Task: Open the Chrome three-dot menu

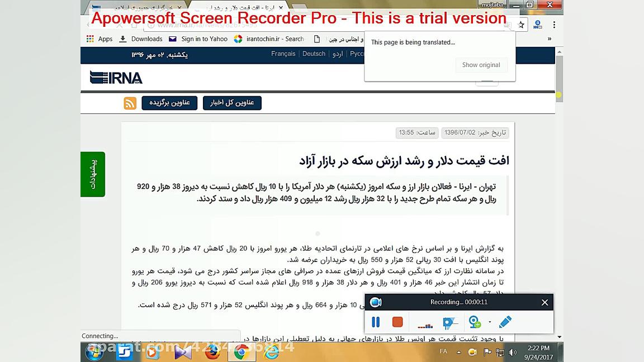Action: pos(554,25)
